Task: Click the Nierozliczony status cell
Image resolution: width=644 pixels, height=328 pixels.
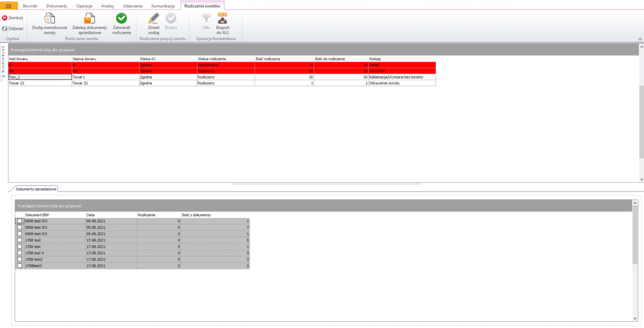Action: [x=226, y=65]
